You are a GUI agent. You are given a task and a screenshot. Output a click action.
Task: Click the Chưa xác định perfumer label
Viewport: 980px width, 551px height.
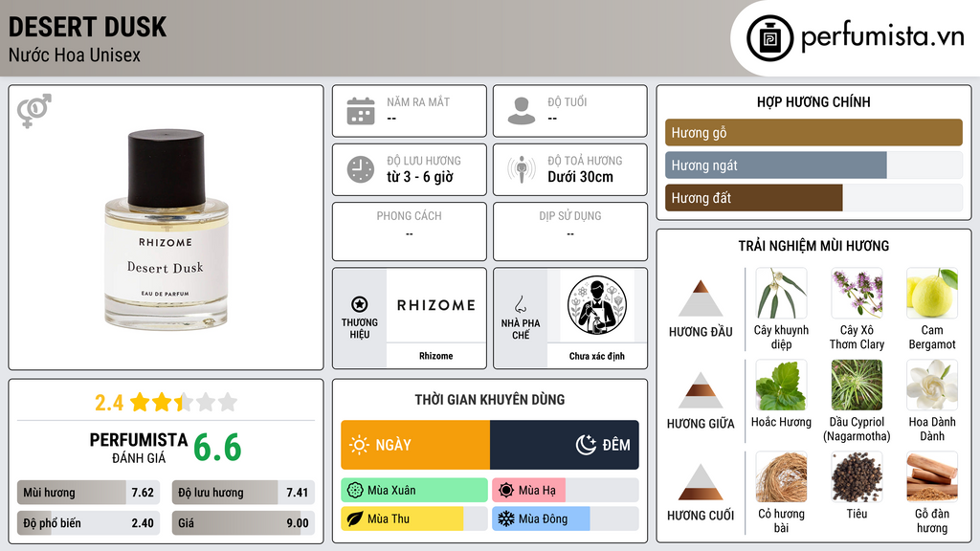[x=597, y=356]
